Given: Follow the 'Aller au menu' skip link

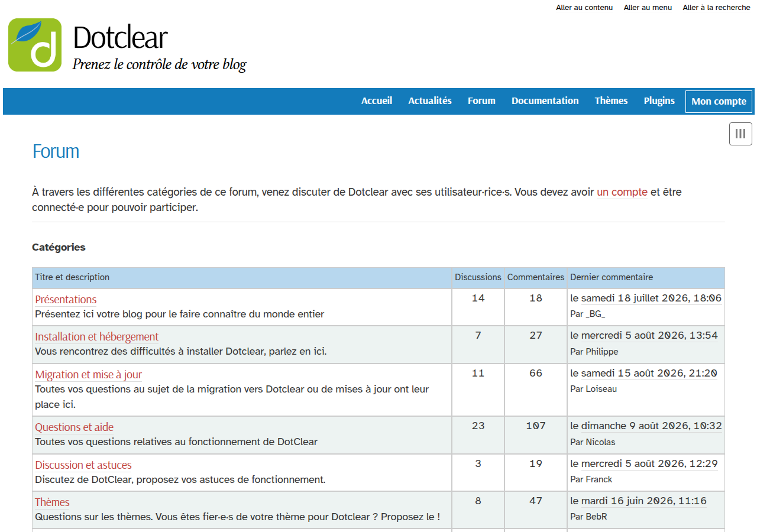Looking at the screenshot, I should coord(648,8).
